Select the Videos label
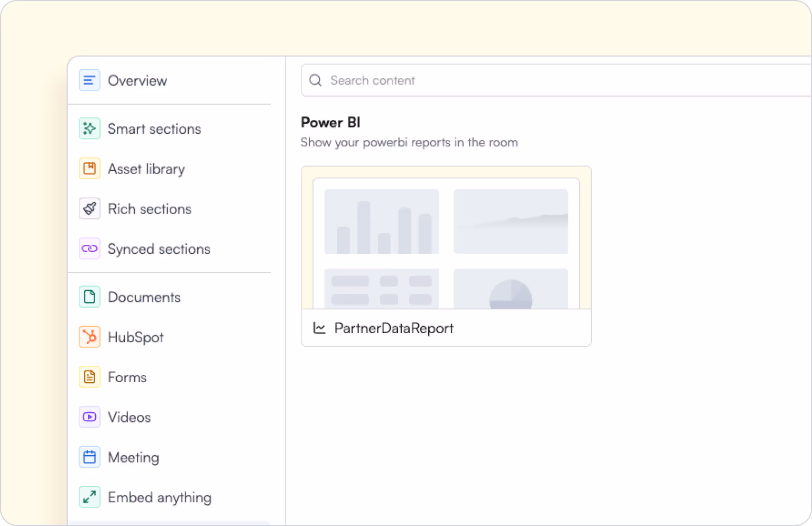The image size is (812, 526). tap(130, 417)
